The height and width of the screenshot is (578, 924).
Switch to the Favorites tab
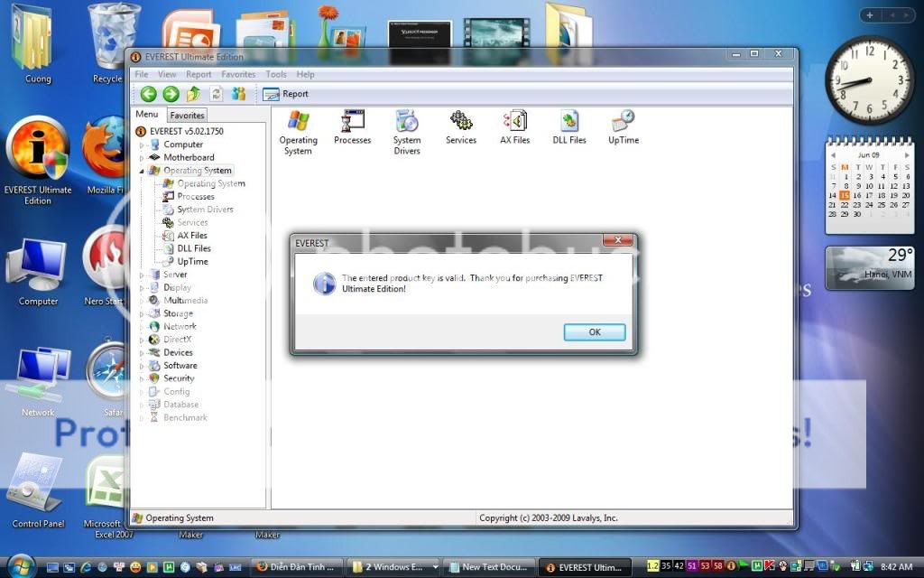coord(187,115)
